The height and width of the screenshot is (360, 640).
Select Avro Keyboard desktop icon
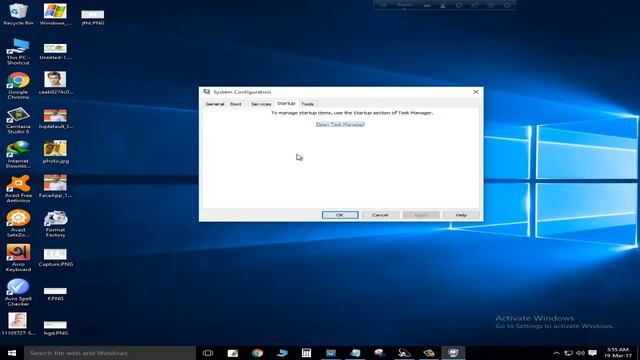click(18, 258)
